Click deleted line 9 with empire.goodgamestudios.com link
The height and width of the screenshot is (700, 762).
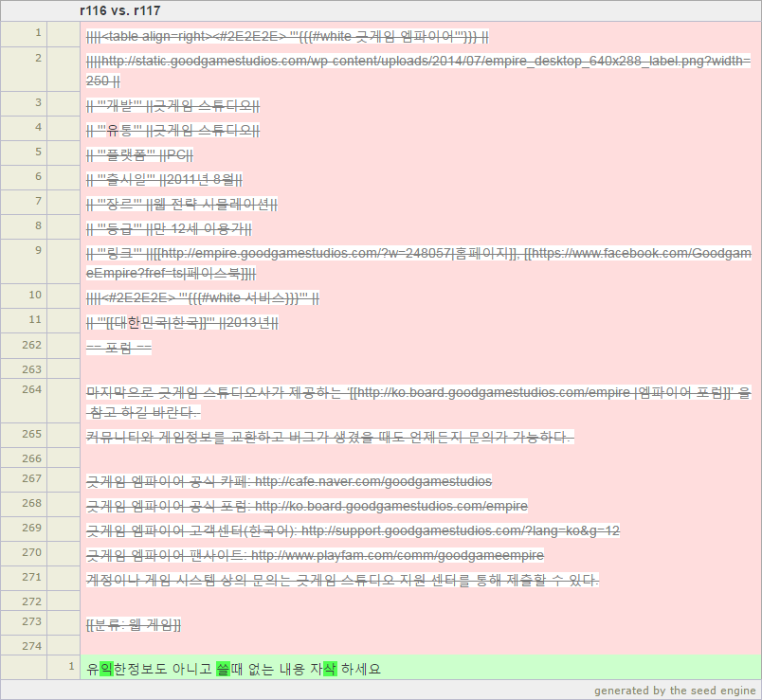pos(418,263)
